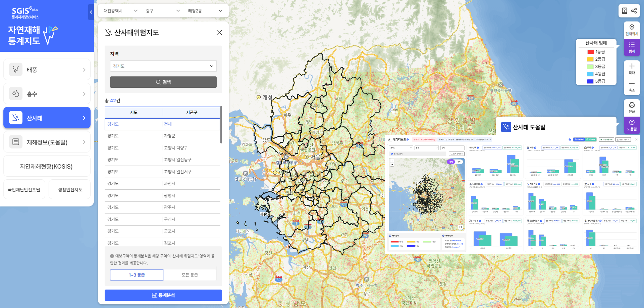Select the 1~3 등급 grade option
Viewport: 644px width, 308px height.
(137, 275)
